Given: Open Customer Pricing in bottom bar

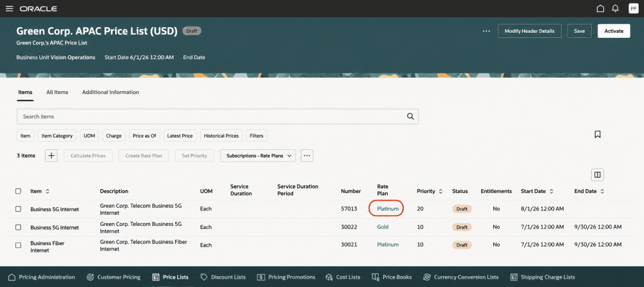Looking at the screenshot, I should pos(114,277).
